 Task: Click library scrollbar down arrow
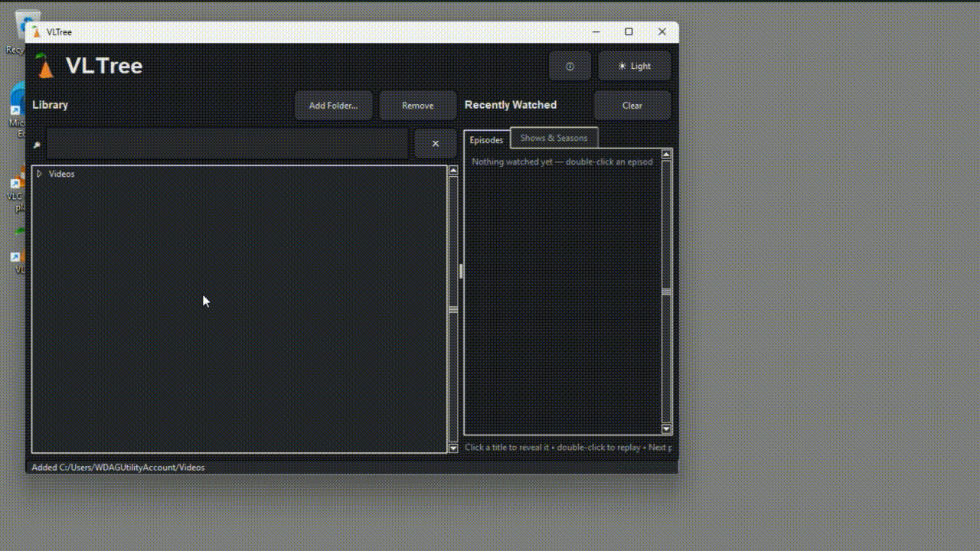click(453, 448)
